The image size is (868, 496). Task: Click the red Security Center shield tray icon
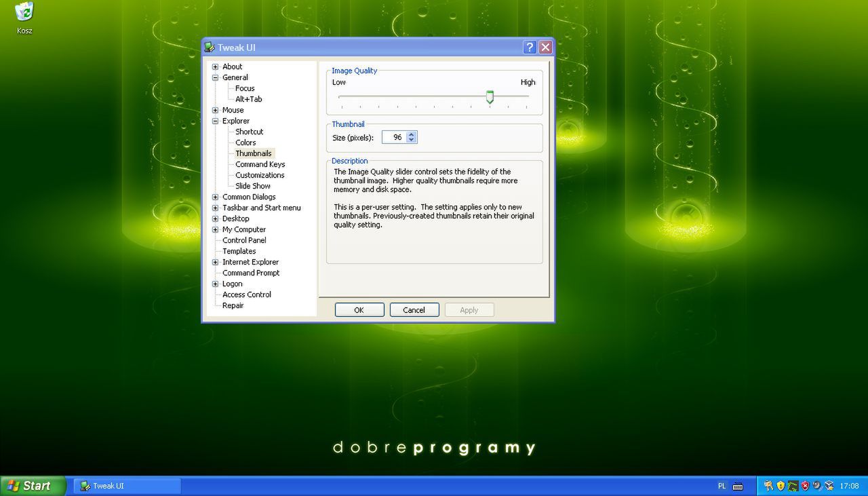(x=804, y=486)
